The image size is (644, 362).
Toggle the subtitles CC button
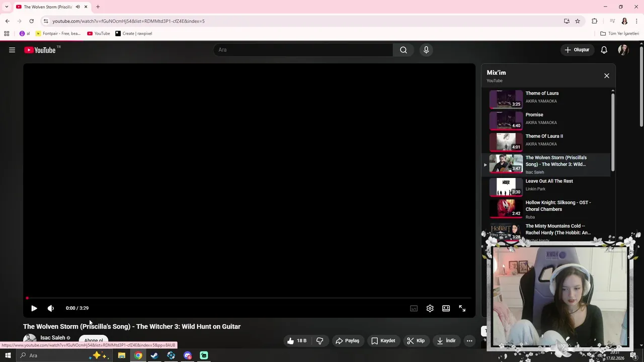tap(414, 308)
